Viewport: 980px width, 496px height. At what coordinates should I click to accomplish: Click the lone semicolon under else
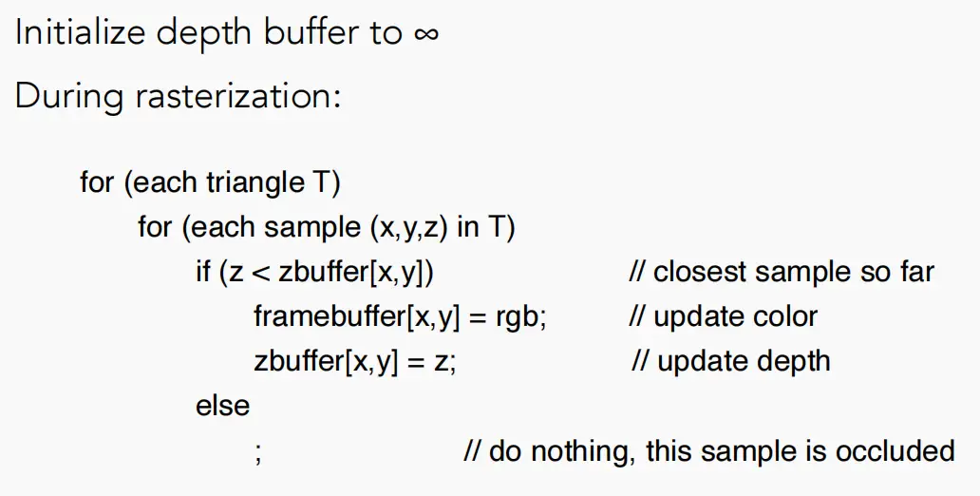(x=258, y=454)
